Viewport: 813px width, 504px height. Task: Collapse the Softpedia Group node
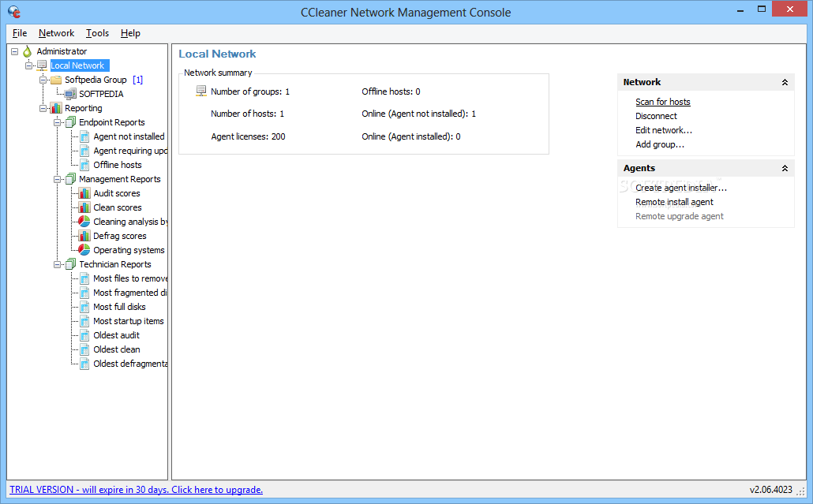43,80
